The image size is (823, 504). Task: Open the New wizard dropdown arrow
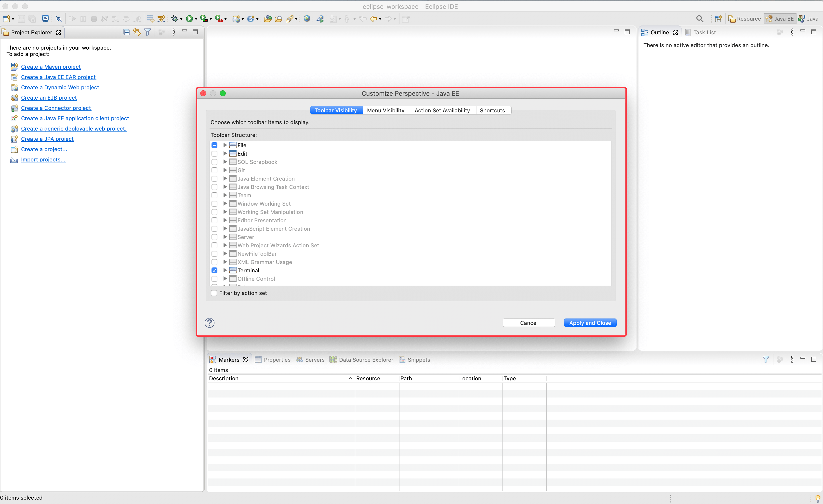13,19
